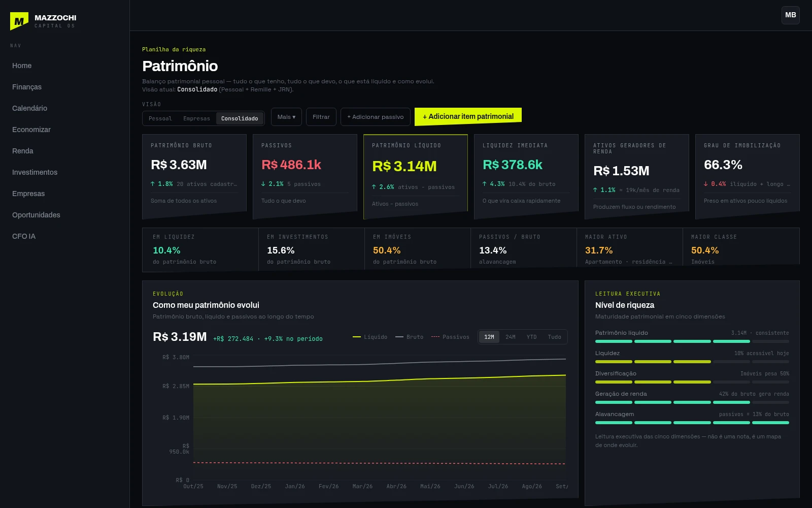Click 'Maior Ativo' 31.7% value
Screen dimensions: 812x508
(599, 250)
